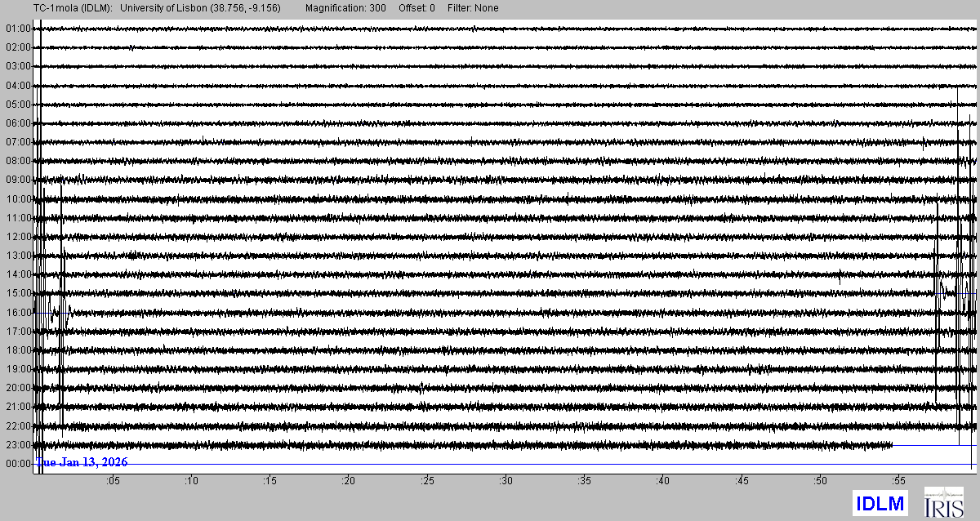Click the Tue Jan 13, 2026 date label

point(82,462)
